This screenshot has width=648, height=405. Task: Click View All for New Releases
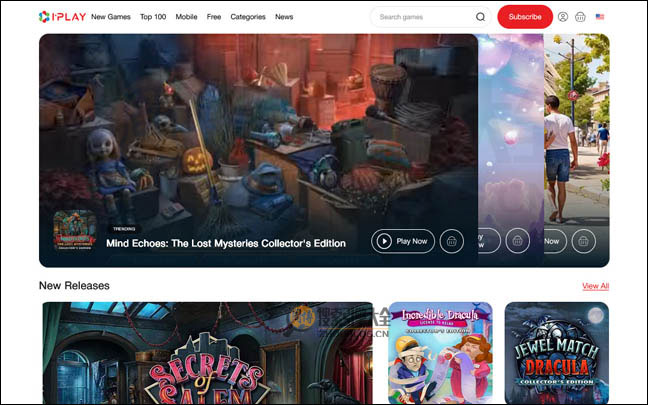click(x=596, y=286)
